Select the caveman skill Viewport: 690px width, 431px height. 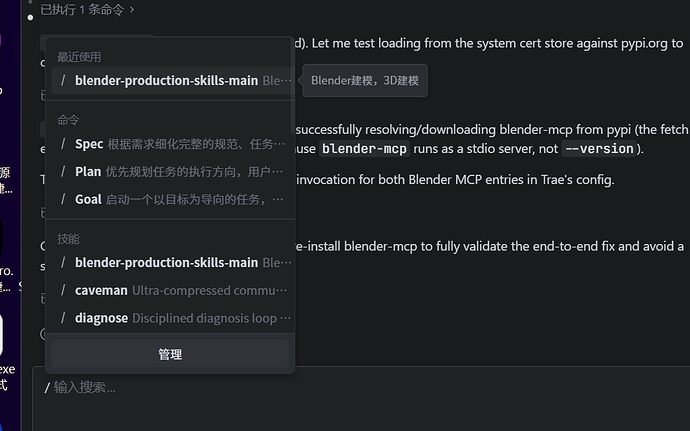click(x=172, y=291)
